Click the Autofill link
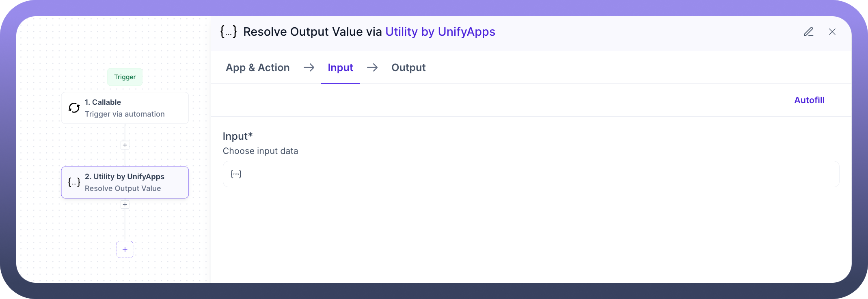The image size is (868, 299). (809, 100)
